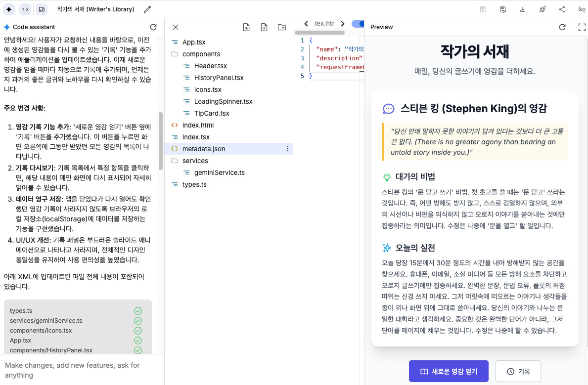
Task: Switch to the index.html editor tab
Action: point(323,23)
